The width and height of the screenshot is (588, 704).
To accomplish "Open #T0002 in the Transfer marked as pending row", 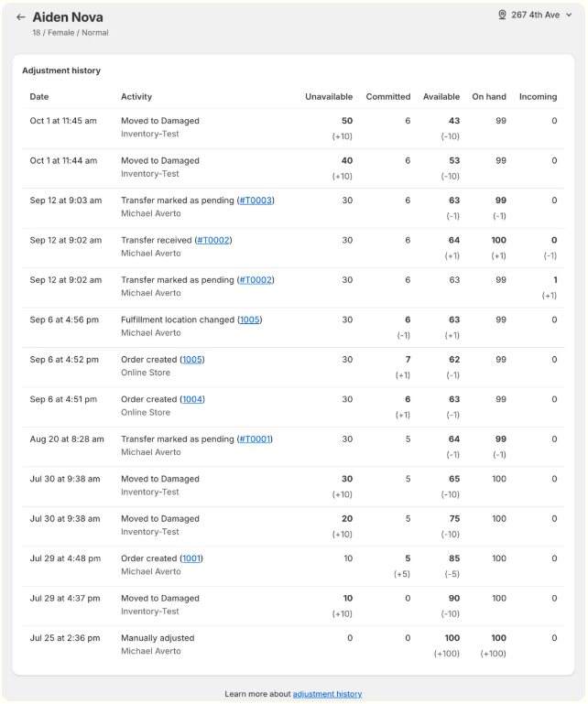I will click(256, 280).
